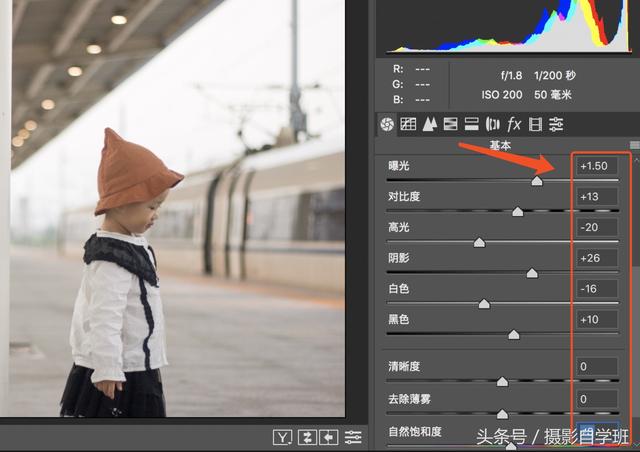
Task: Click the 去除薄雾 dehaze slider handle
Action: pyautogui.click(x=502, y=414)
